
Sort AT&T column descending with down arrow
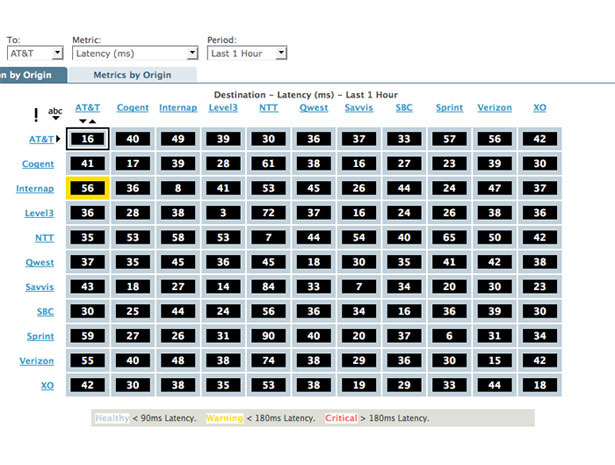[82, 121]
